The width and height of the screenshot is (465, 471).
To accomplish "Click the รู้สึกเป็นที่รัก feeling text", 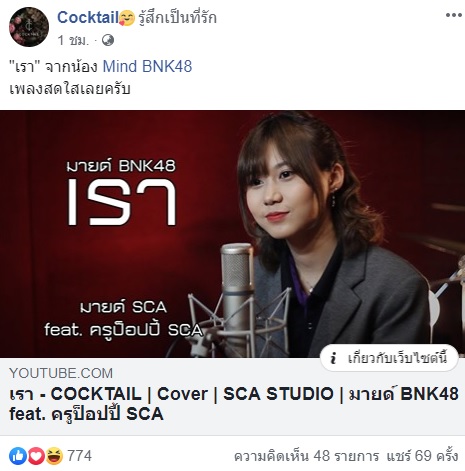I will tap(177, 18).
